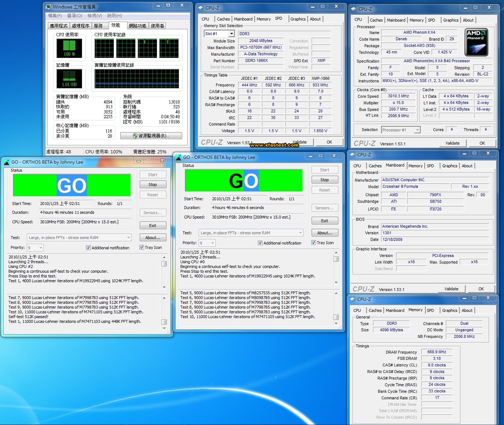This screenshot has width=504, height=425.
Task: Switch to Caches tab in CPU-Z SPD window
Action: coord(223,19)
